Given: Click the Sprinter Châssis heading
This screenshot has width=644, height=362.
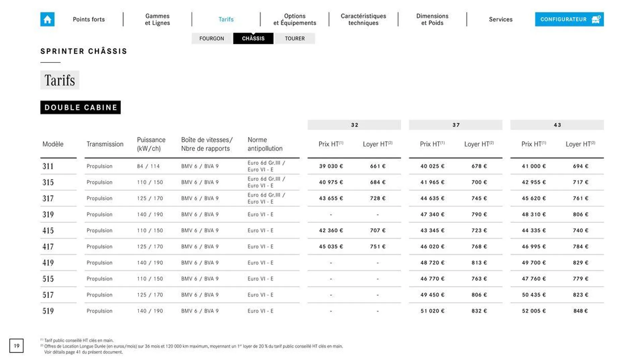Looking at the screenshot, I should point(84,51).
